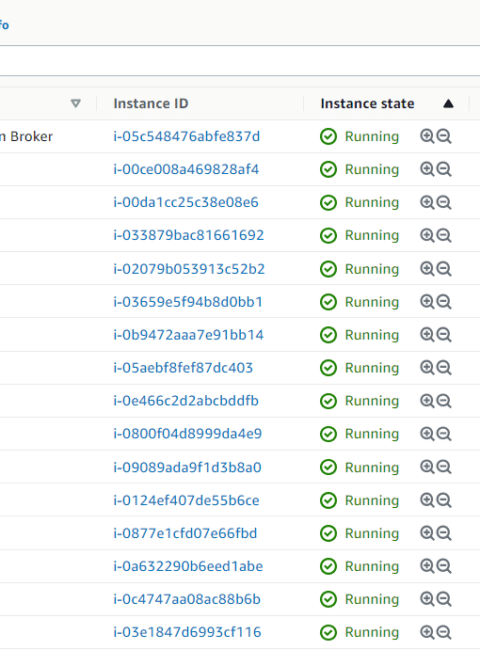Image resolution: width=480 pixels, height=650 pixels.
Task: Zoom in icon for i-0e466c2d2abcbddfb row
Action: tap(427, 400)
